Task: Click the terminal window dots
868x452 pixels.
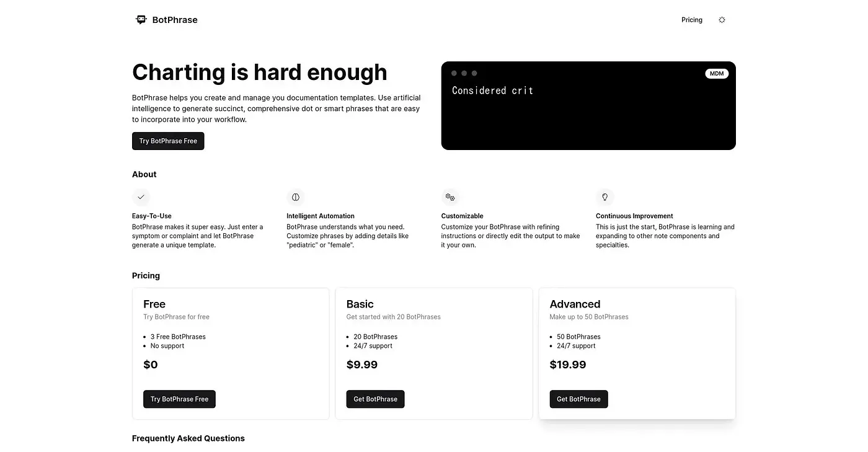Action: pos(464,73)
